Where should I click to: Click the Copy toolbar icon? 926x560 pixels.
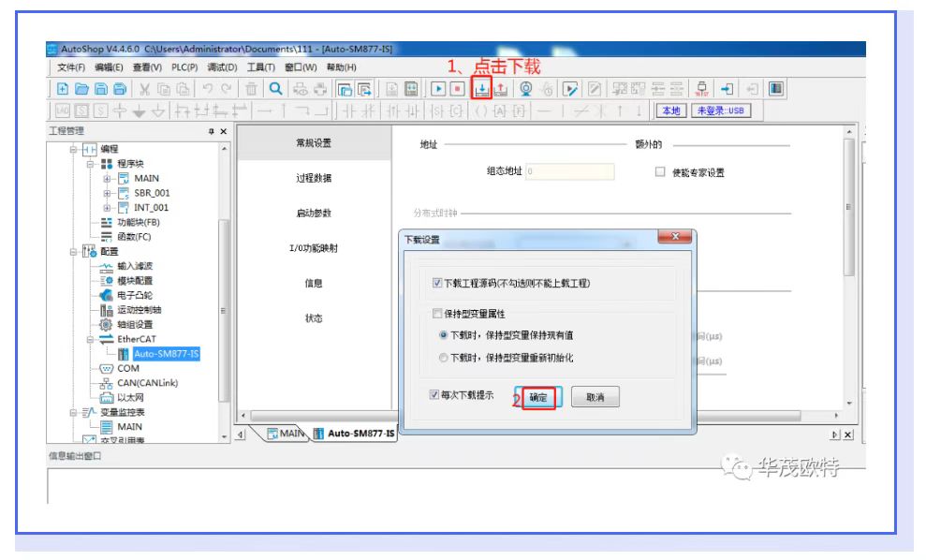click(x=164, y=89)
